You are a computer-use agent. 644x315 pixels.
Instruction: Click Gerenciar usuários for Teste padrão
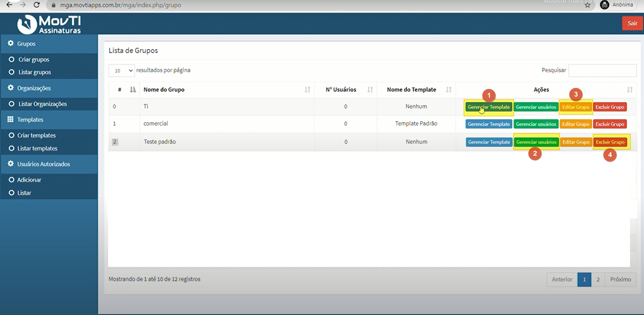[x=536, y=142]
